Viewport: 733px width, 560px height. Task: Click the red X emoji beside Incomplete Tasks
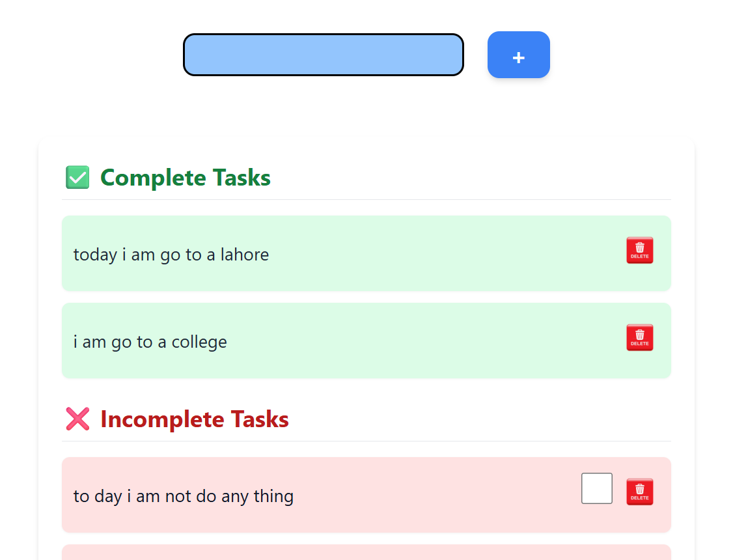click(77, 419)
